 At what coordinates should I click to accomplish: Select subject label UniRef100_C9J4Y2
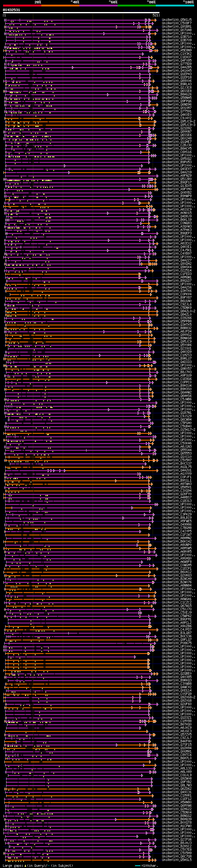[177, 118]
